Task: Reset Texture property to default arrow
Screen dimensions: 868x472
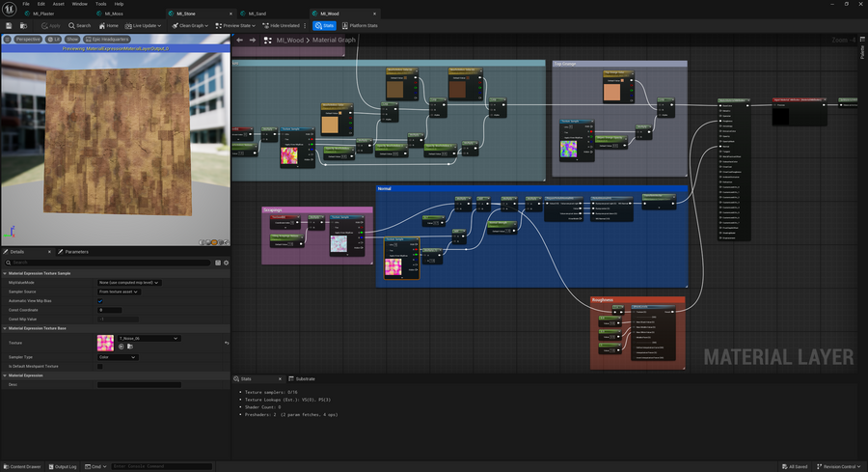Action: tap(227, 343)
